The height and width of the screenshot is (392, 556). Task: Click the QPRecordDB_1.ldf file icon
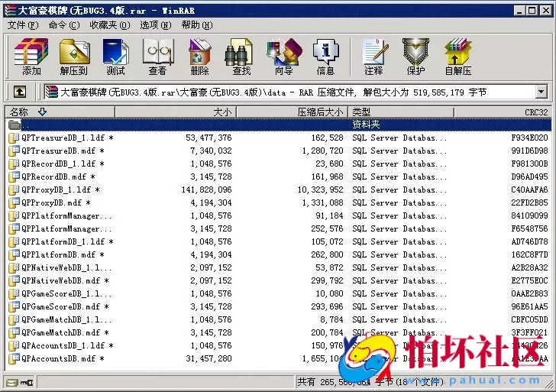[x=14, y=164]
